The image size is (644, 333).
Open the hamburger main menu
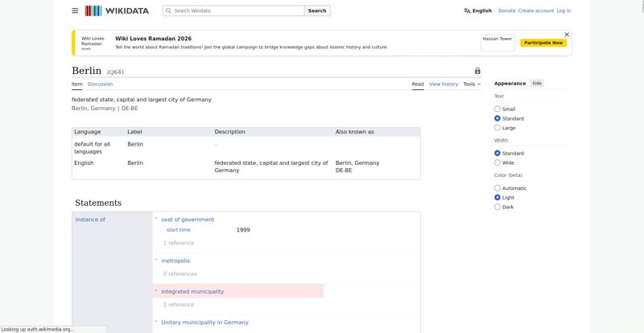[x=75, y=10]
